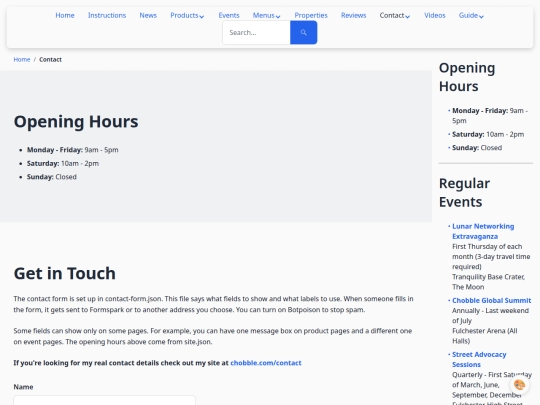Click the Home breadcrumb link

22,60
